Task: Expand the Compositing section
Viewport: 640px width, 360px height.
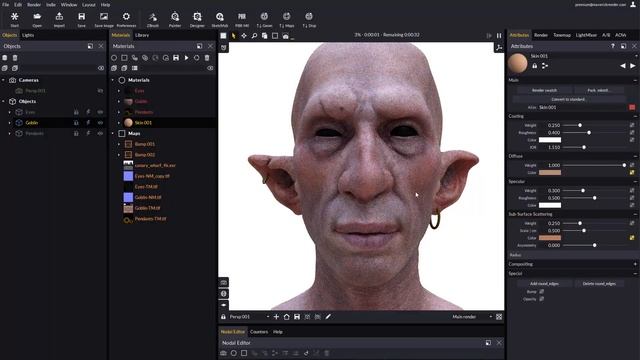Action: pyautogui.click(x=635, y=264)
